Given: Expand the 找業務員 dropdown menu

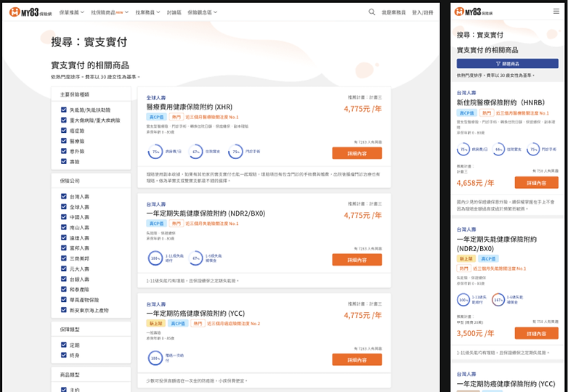Looking at the screenshot, I should coord(147,12).
